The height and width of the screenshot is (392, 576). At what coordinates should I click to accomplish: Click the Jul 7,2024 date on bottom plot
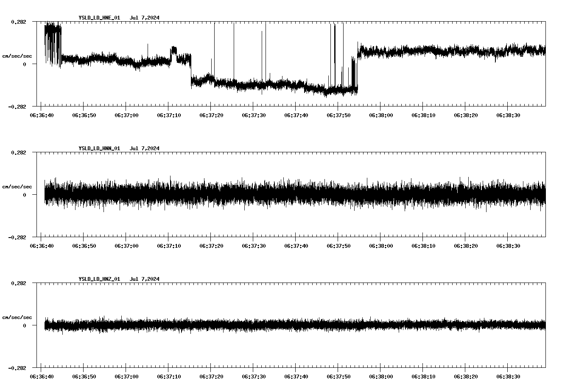pyautogui.click(x=145, y=279)
